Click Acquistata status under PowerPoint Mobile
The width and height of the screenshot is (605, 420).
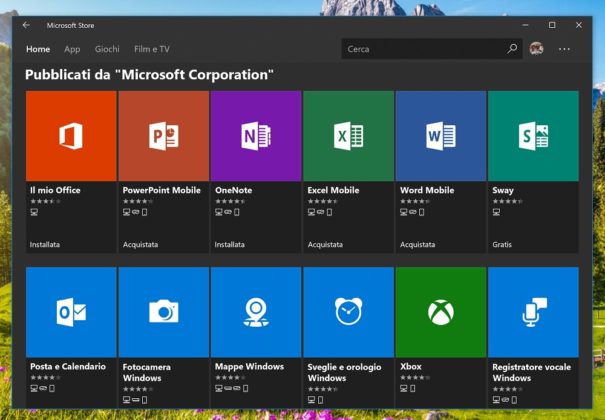click(140, 245)
